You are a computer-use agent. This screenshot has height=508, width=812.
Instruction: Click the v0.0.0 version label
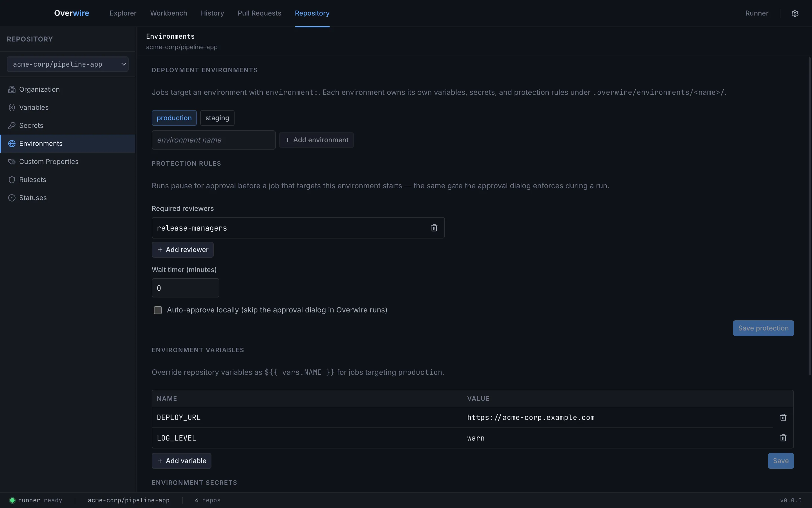tap(791, 500)
